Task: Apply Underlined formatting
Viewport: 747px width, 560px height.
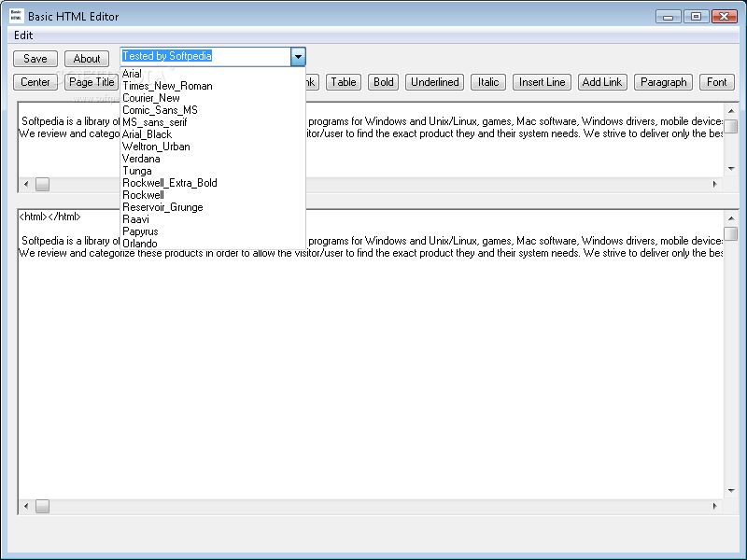Action: 433,81
